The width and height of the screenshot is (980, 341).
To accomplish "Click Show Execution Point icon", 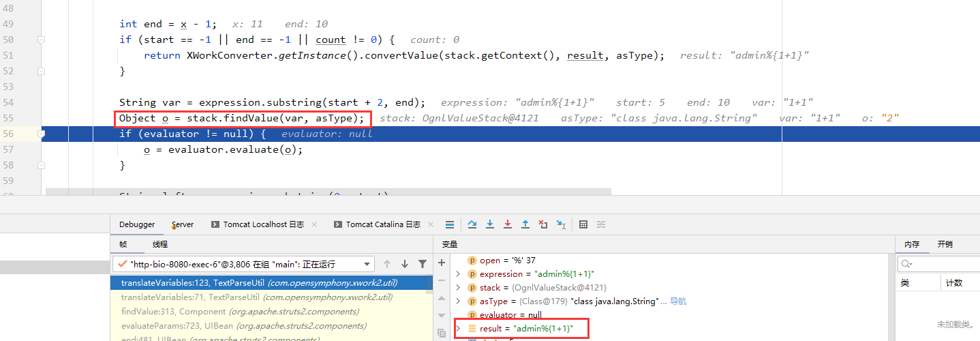I will coord(450,224).
